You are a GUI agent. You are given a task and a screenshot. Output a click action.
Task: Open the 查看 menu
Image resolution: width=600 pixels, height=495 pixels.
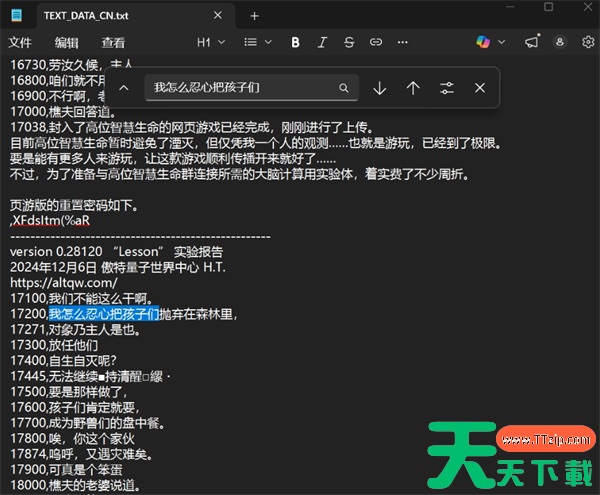point(113,42)
